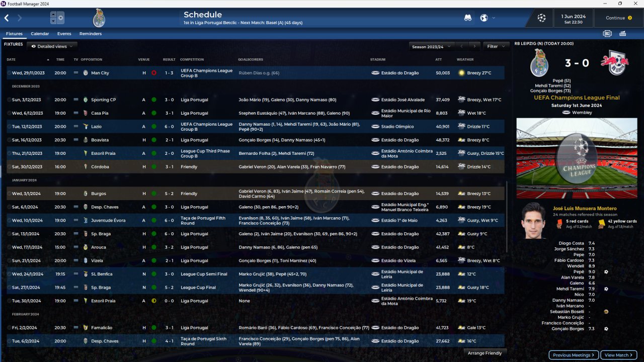
Task: Click the Wembley Champions League final image
Action: coord(577,158)
